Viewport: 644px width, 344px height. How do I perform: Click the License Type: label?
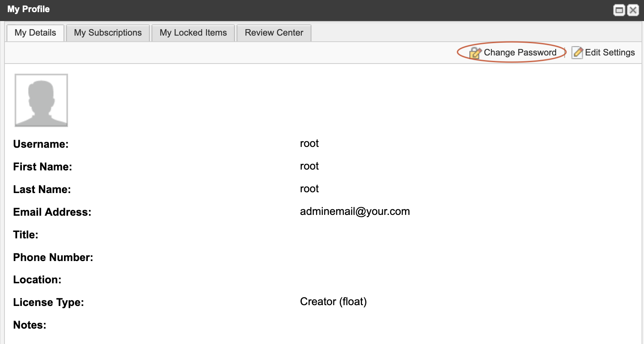tap(49, 302)
